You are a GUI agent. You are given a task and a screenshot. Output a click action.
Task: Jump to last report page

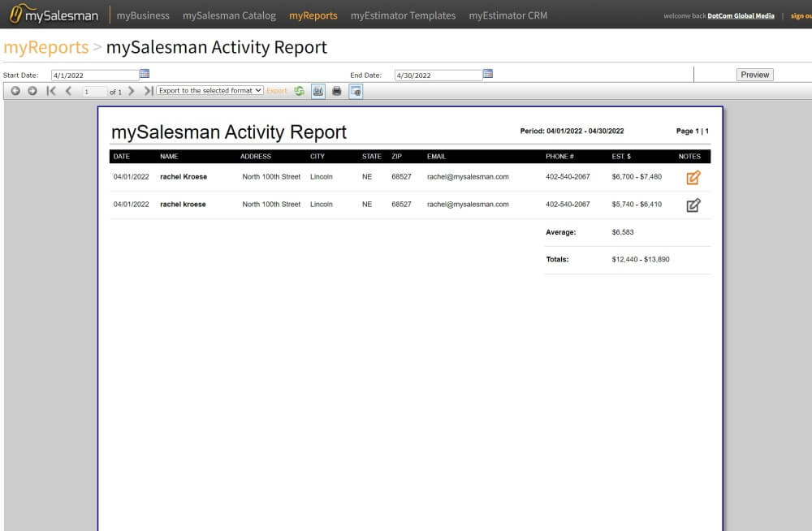(149, 91)
